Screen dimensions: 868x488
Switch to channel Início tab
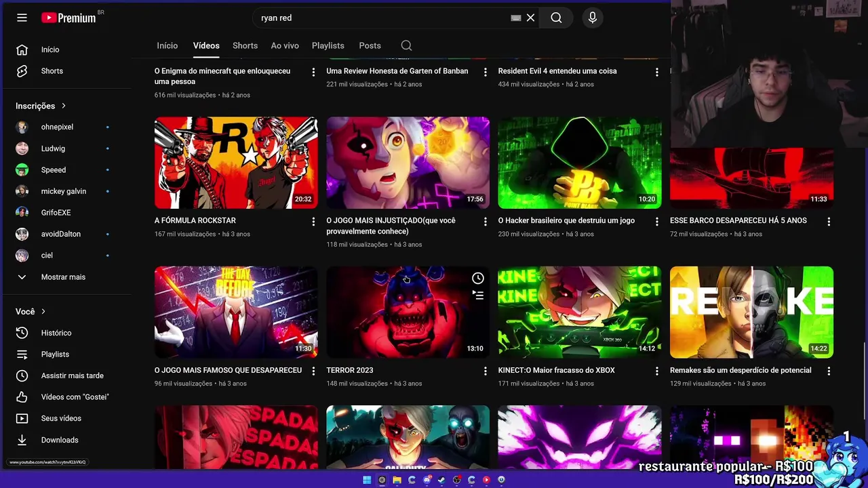[167, 45]
